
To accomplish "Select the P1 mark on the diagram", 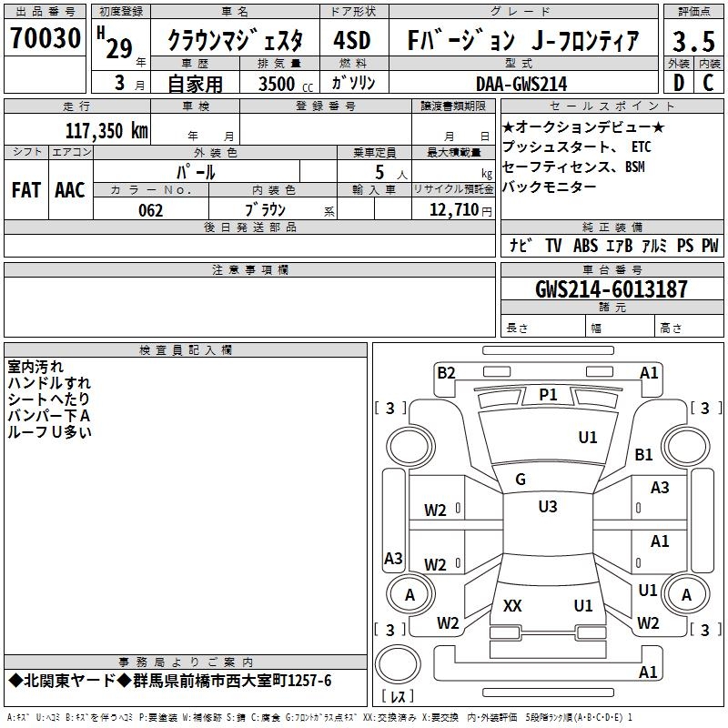I will (548, 395).
